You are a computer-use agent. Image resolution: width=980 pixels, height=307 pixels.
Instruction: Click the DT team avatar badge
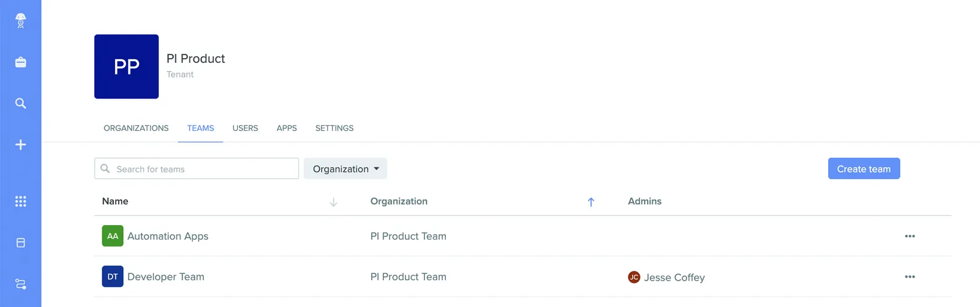[113, 276]
